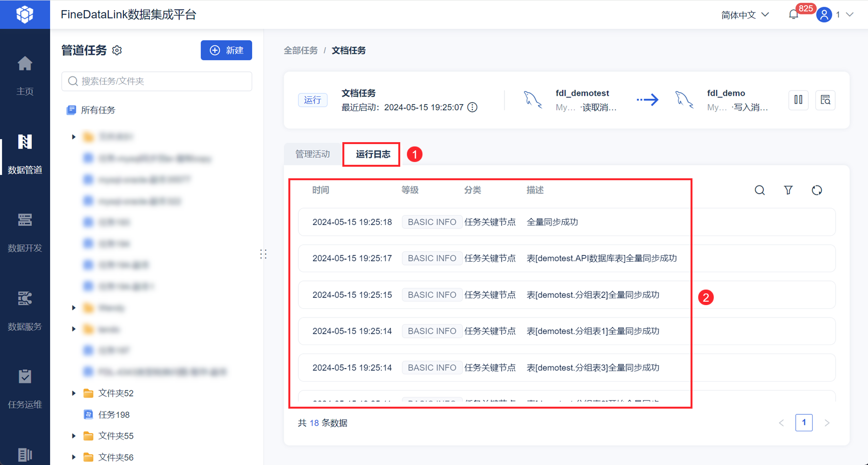Pause the running task with pause icon
The width and height of the screenshot is (868, 465).
(799, 100)
